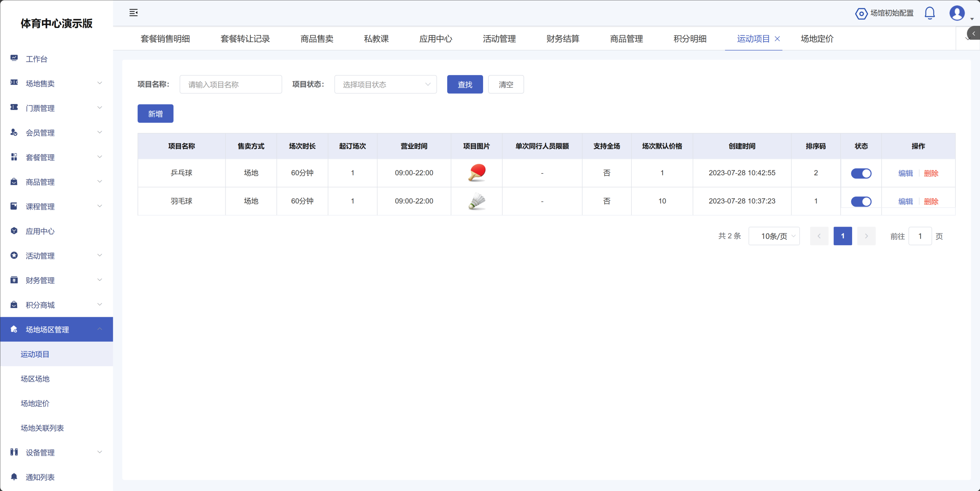Click the user avatar icon
The width and height of the screenshot is (980, 491).
click(x=957, y=13)
